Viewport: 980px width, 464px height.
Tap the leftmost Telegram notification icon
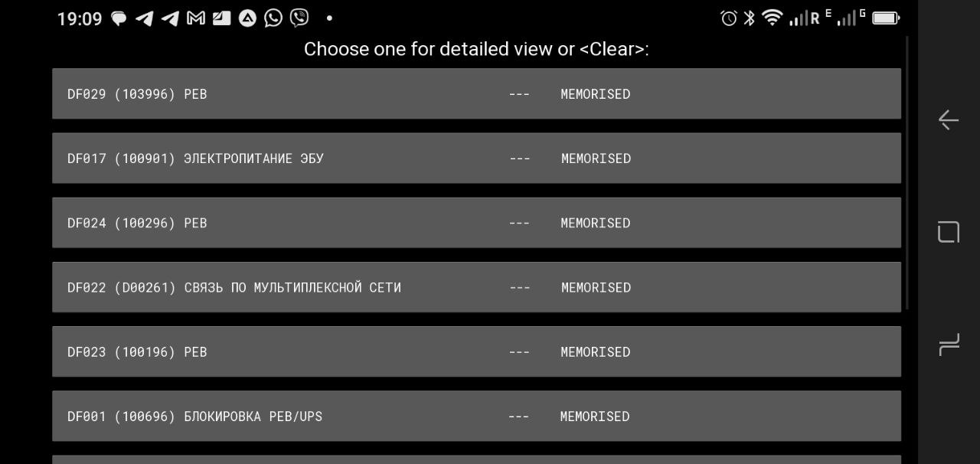pyautogui.click(x=144, y=18)
